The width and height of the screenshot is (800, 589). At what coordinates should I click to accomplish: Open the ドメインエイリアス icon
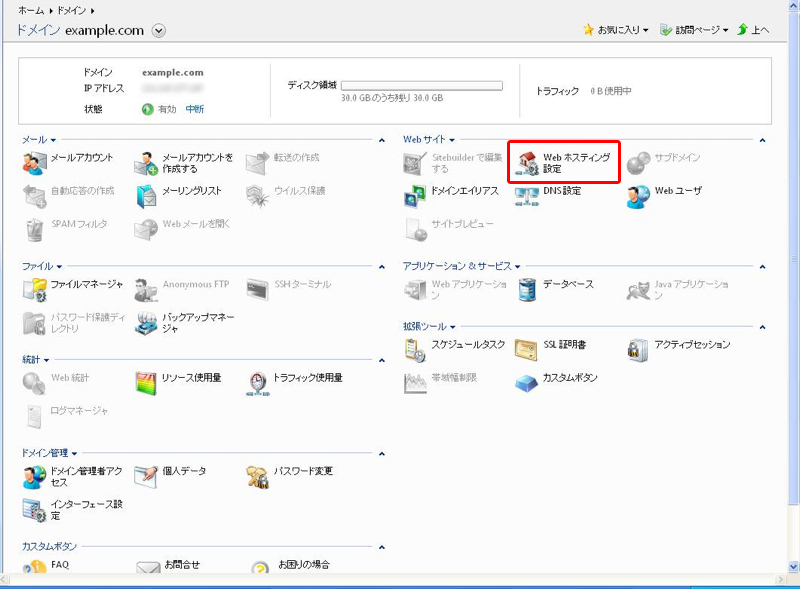[415, 197]
